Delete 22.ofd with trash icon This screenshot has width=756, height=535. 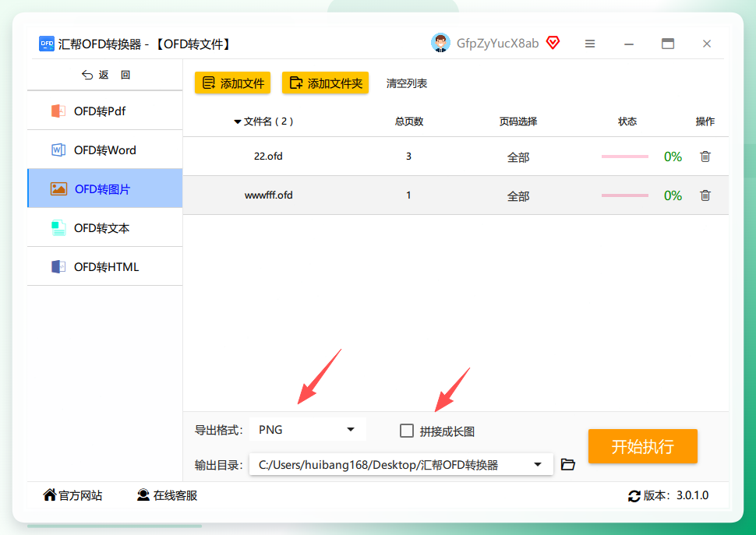pyautogui.click(x=705, y=156)
